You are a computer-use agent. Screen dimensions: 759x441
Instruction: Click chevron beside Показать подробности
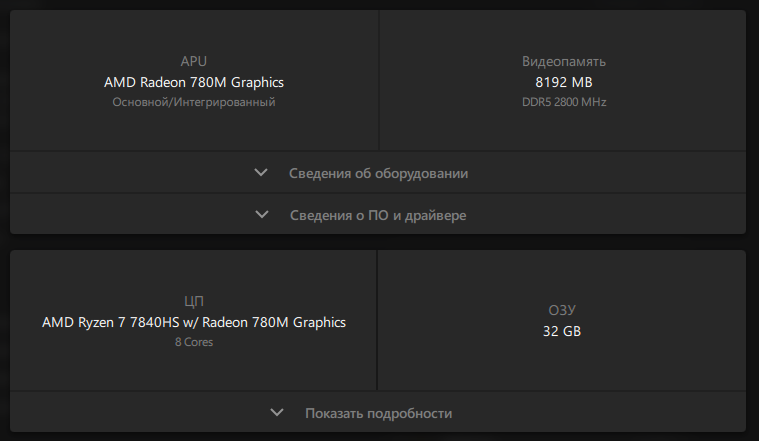pyautogui.click(x=277, y=412)
